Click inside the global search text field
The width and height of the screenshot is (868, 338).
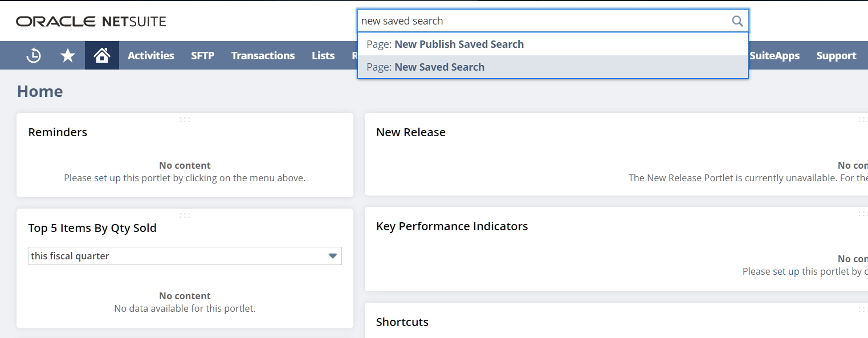click(541, 21)
